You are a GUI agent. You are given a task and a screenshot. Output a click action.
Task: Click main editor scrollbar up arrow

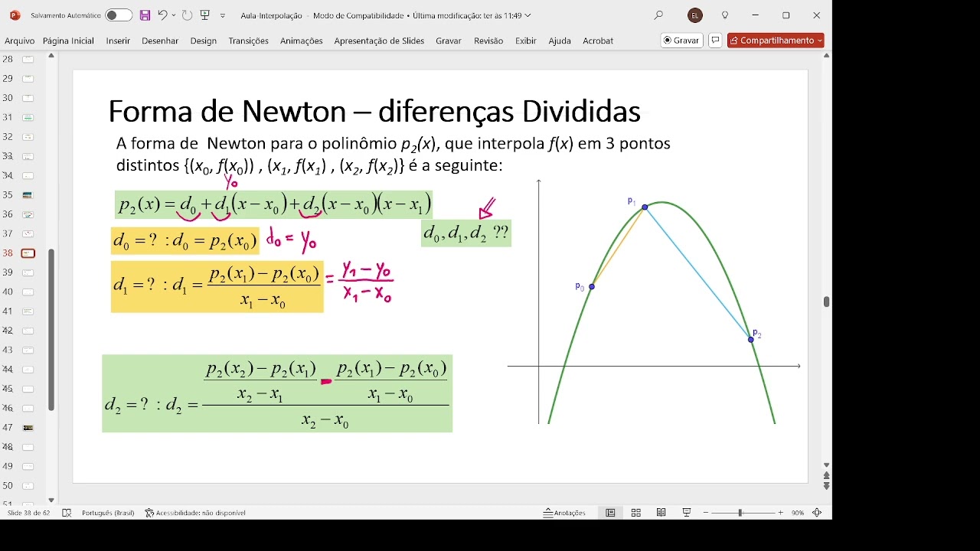pyautogui.click(x=826, y=56)
